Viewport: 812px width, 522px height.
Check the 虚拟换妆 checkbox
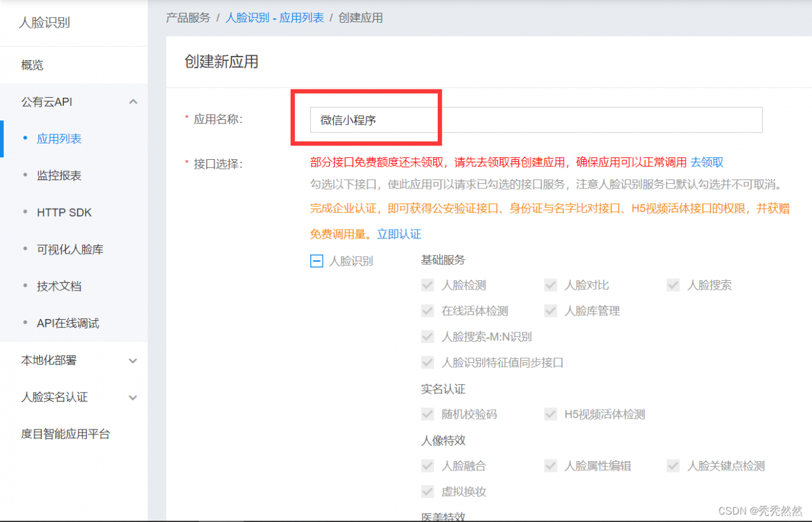coord(428,491)
